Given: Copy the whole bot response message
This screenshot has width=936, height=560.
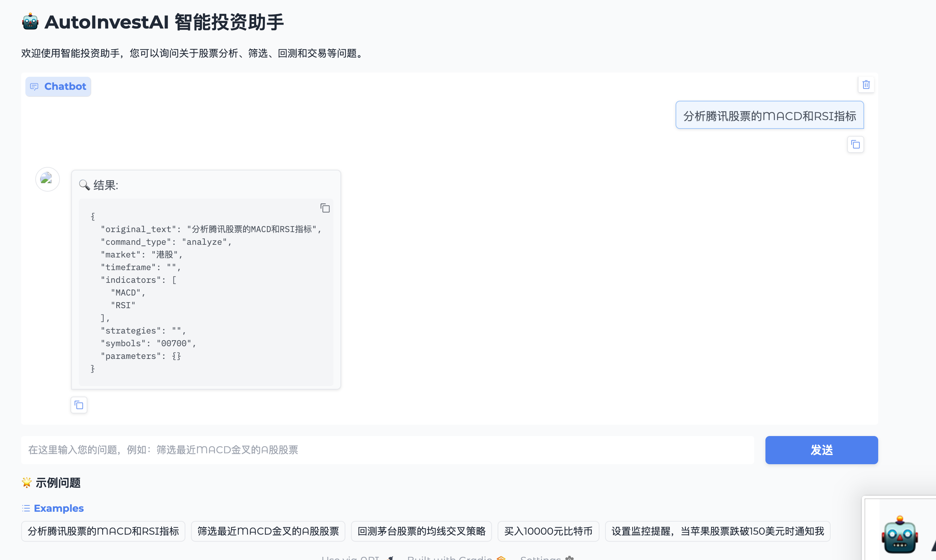Looking at the screenshot, I should 79,405.
